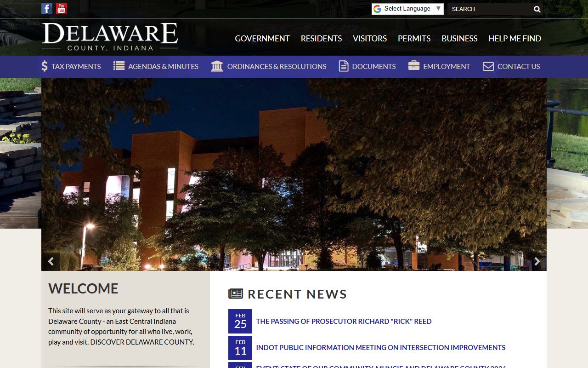This screenshot has width=588, height=368.
Task: Click inside the Search input field
Action: click(x=490, y=9)
